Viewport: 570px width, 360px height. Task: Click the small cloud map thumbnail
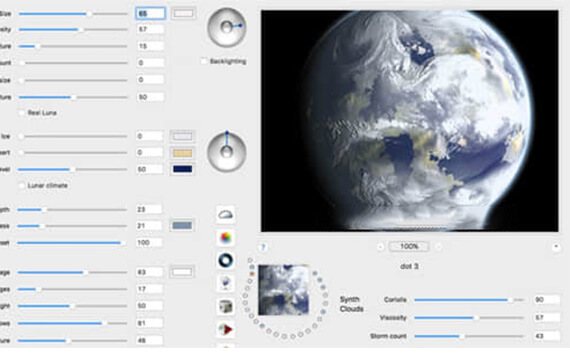(284, 290)
